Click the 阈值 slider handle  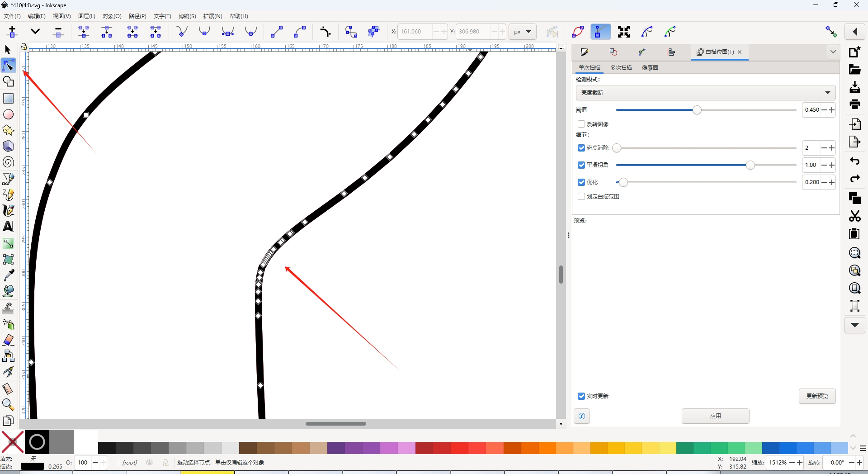coord(697,110)
